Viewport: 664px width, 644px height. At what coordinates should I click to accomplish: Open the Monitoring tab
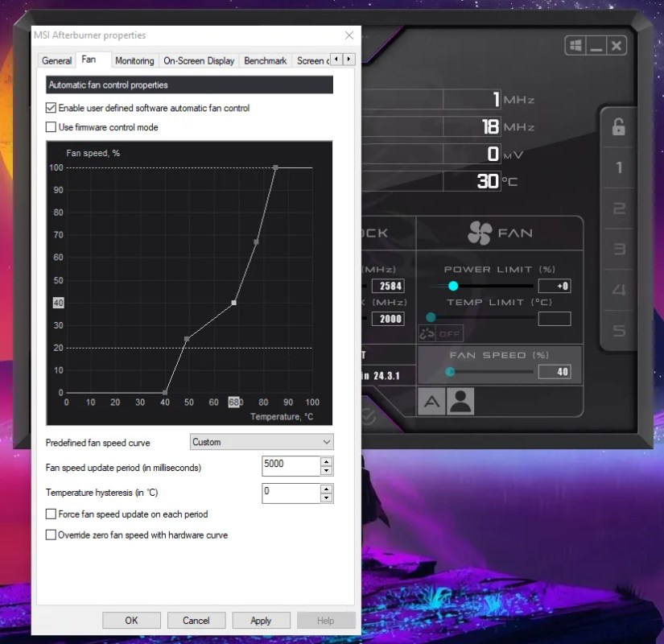point(134,60)
